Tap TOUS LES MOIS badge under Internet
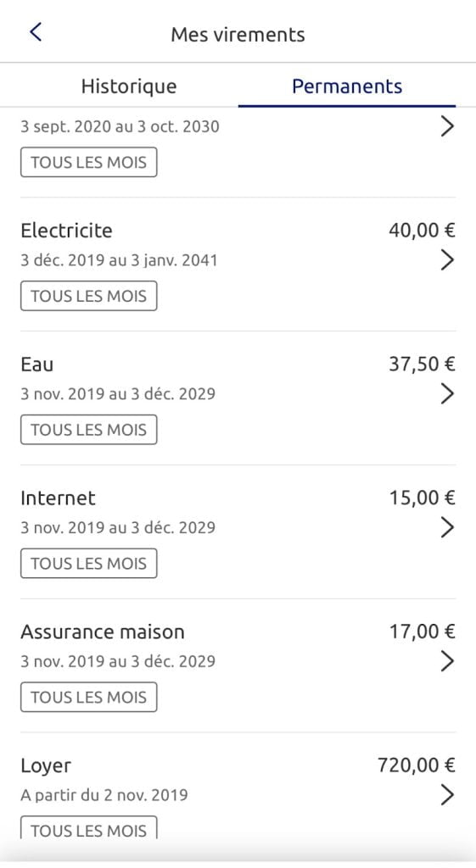Screen dimensions: 476x868 coord(88,563)
